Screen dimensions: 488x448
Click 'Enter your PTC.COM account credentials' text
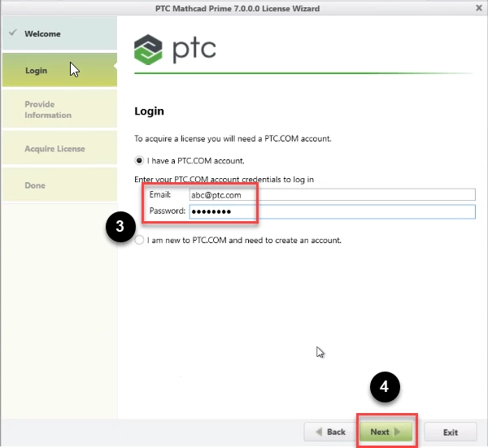[224, 180]
